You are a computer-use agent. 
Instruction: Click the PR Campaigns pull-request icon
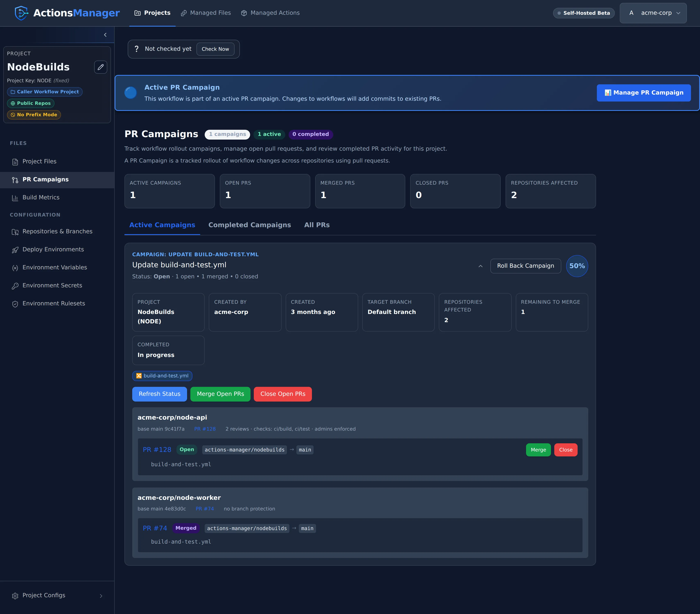point(15,180)
